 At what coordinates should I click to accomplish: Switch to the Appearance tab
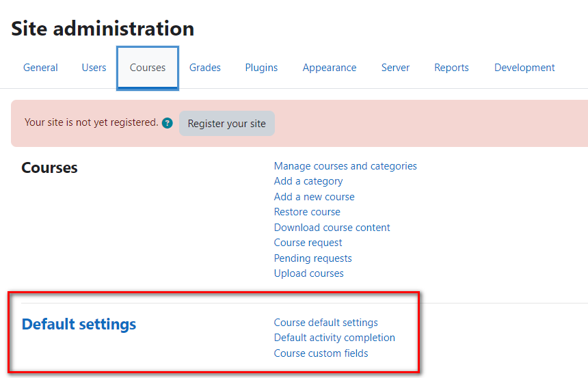click(x=330, y=68)
